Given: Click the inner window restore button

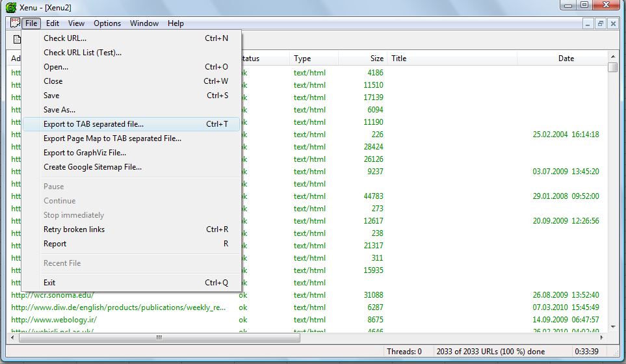Looking at the screenshot, I should 601,24.
